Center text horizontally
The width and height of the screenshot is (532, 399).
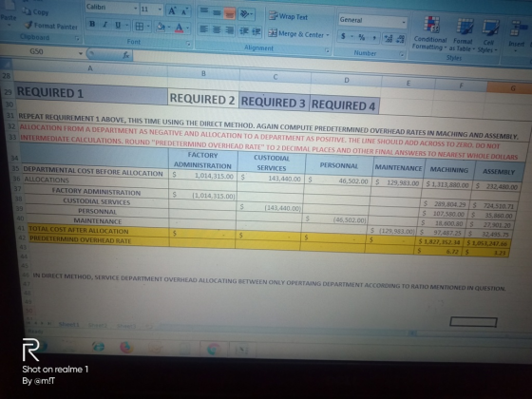pos(217,29)
